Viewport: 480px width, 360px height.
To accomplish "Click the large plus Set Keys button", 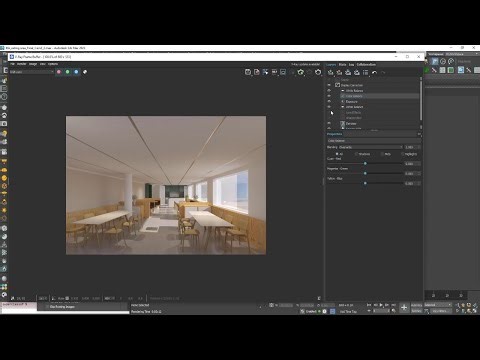I will coord(404,308).
